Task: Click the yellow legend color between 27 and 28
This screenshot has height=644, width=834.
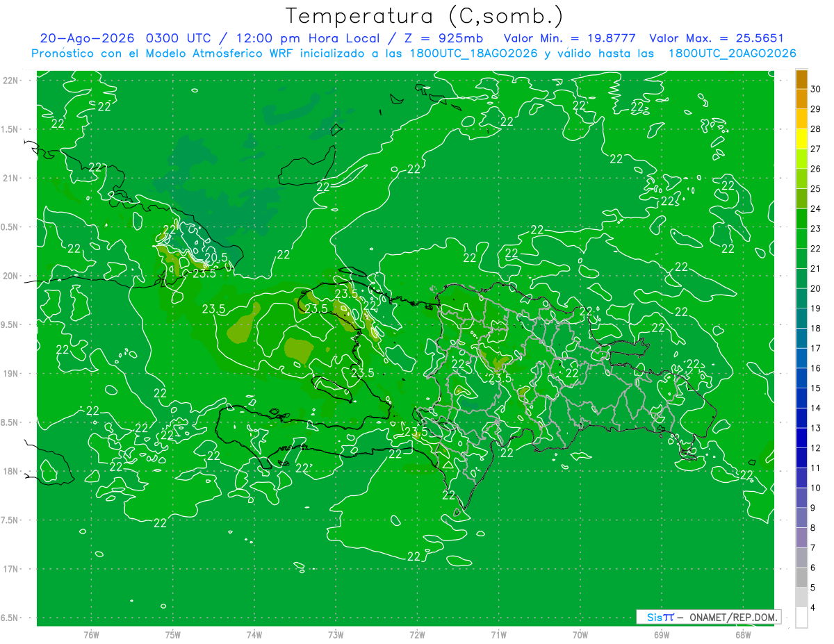Action: coord(801,139)
